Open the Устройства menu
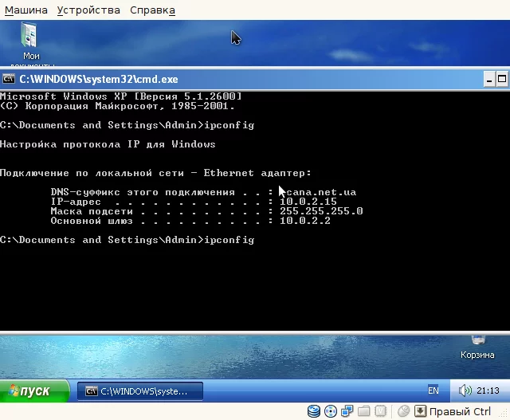 click(88, 10)
